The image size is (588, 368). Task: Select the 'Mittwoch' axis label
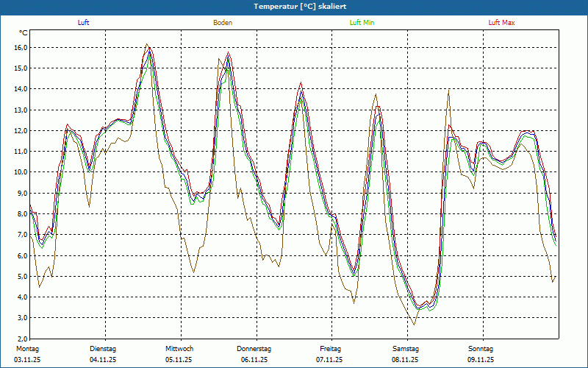tap(179, 348)
